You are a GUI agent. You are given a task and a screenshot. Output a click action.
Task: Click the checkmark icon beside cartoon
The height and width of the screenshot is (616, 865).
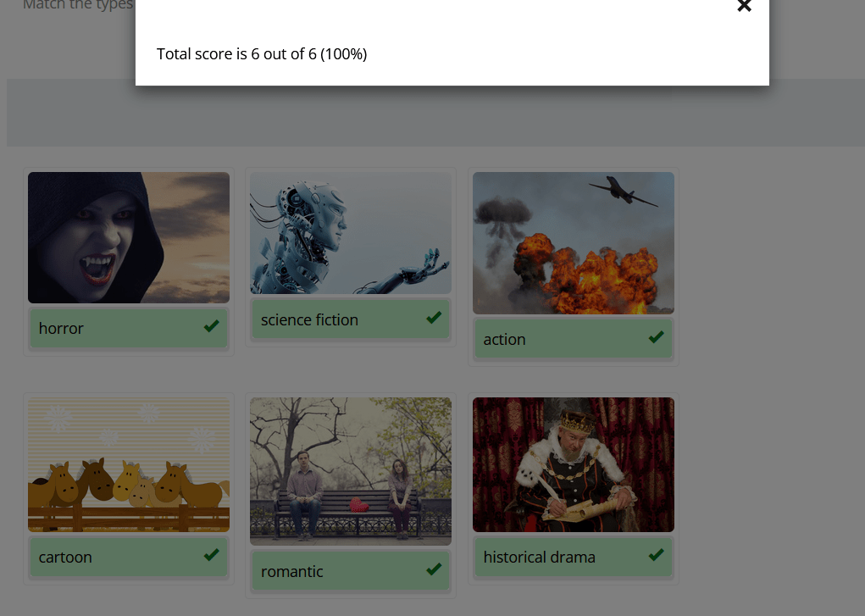pyautogui.click(x=212, y=555)
